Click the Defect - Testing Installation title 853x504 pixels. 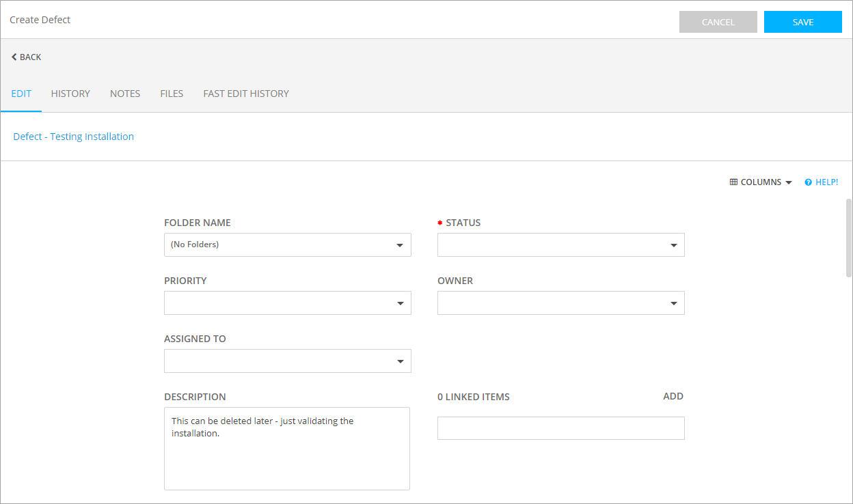[x=74, y=137]
